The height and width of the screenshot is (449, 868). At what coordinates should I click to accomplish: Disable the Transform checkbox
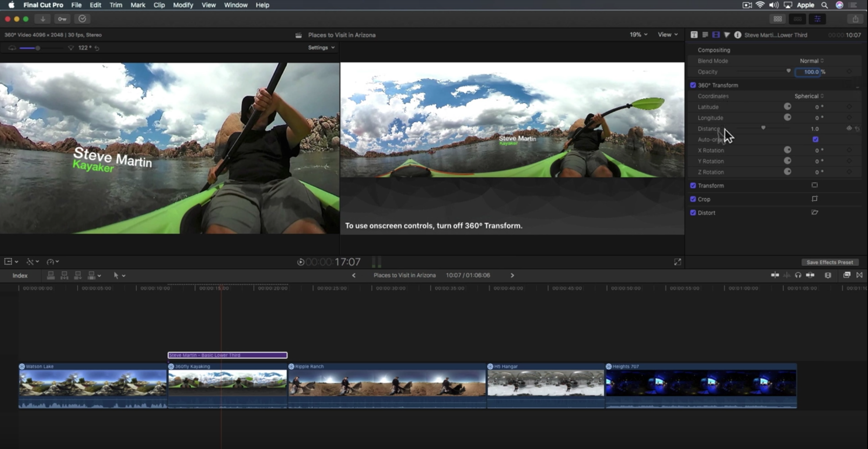tap(693, 186)
